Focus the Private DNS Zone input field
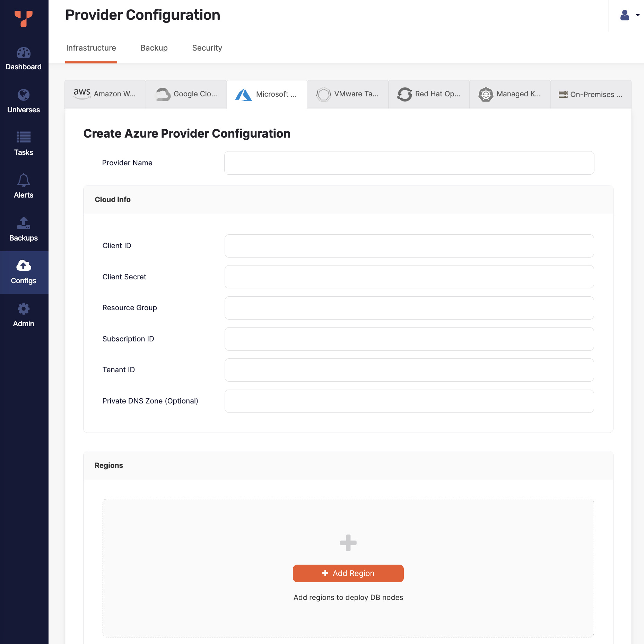Screen dimensions: 644x644 tap(409, 401)
